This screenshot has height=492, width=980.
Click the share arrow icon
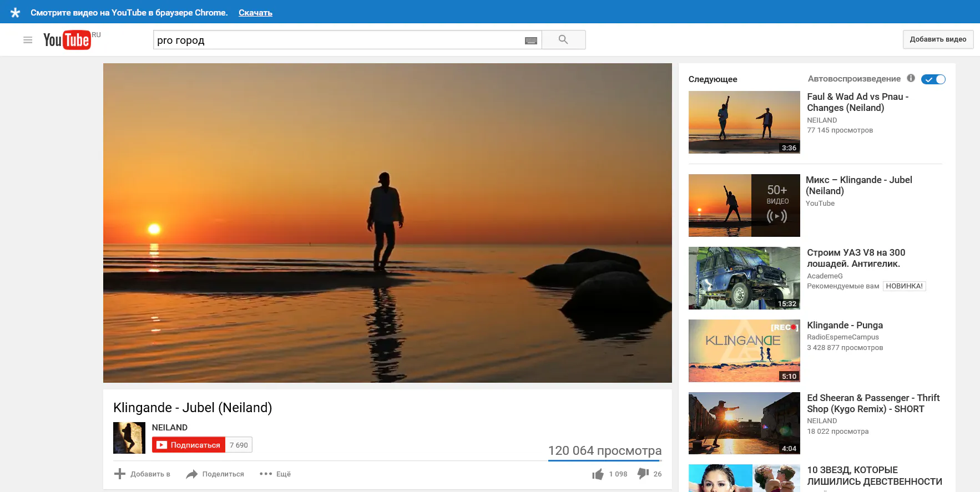(192, 474)
